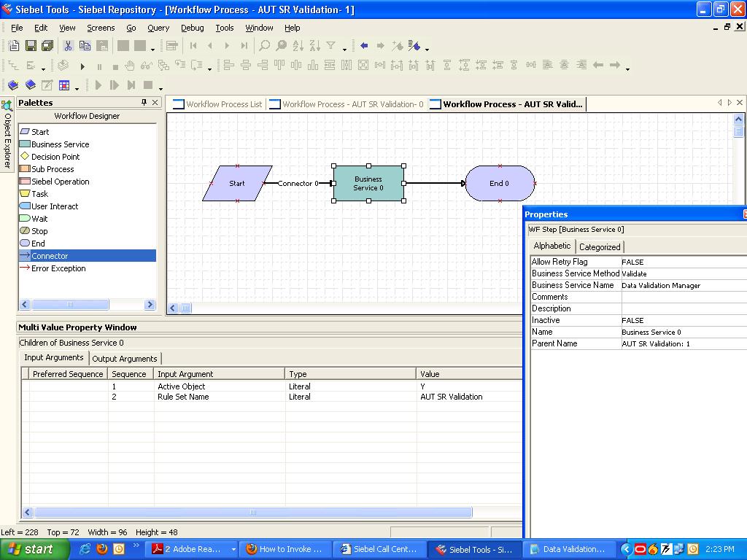Click the Windows Start button
Screen dimensions: 747x560
point(35,549)
